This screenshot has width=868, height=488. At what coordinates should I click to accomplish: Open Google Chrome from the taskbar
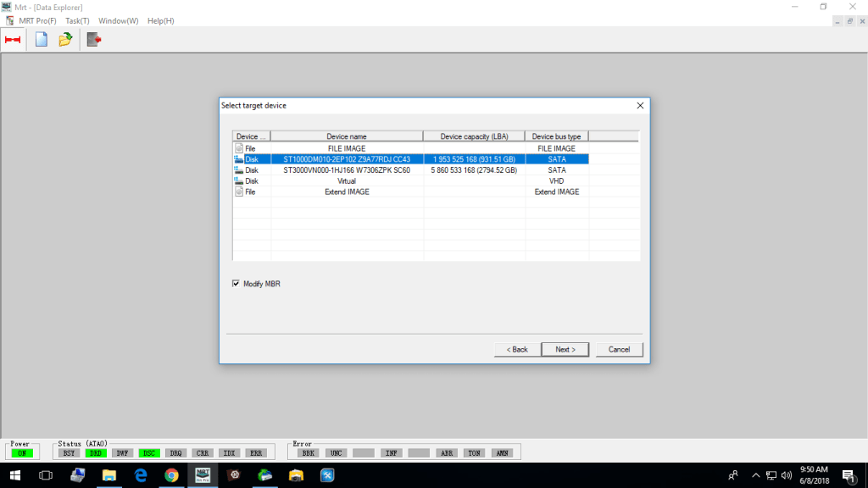point(171,475)
